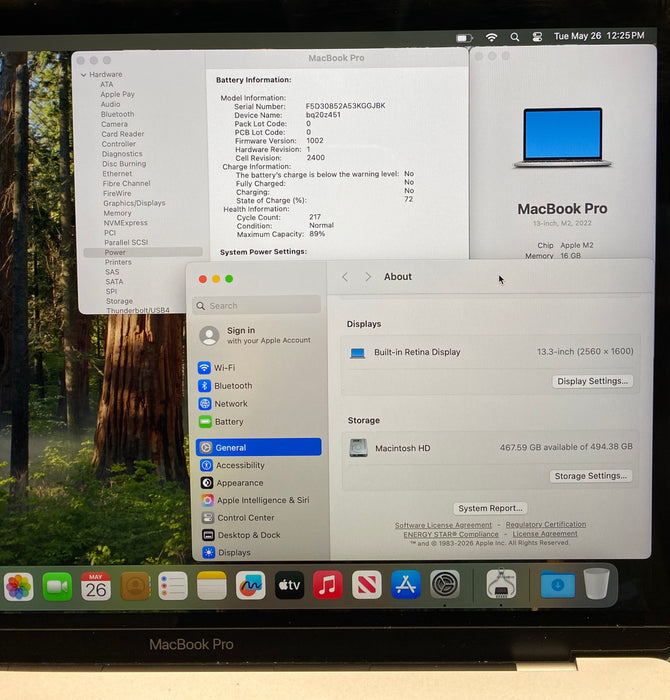
Task: Open App Store from the Dock
Action: (406, 584)
